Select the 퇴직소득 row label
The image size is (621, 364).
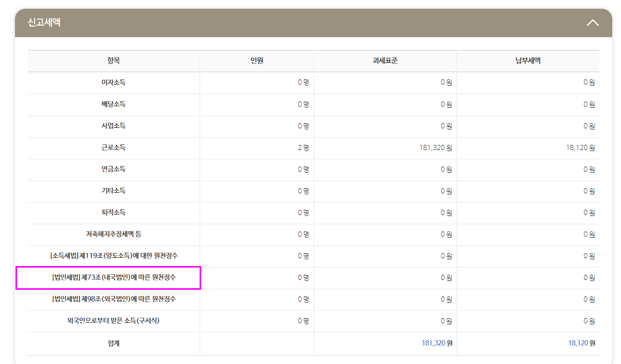(x=113, y=212)
